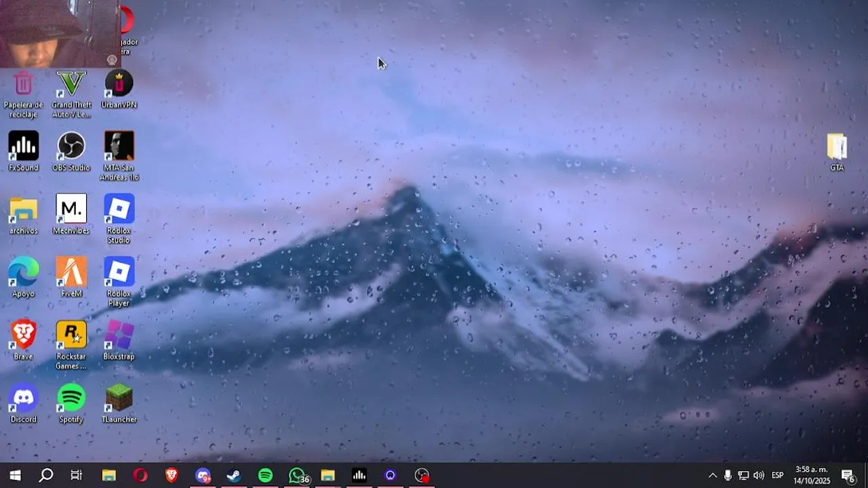Open network status tray icon
868x488 pixels.
[x=743, y=475]
